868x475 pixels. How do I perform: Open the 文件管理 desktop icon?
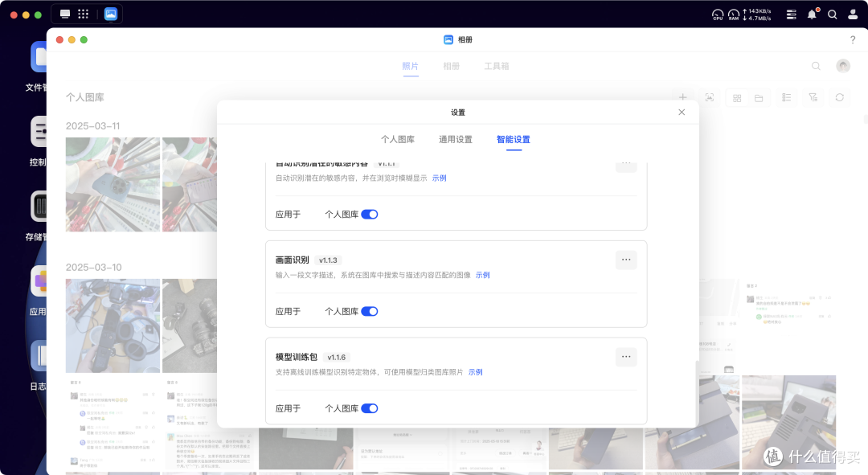[39, 56]
